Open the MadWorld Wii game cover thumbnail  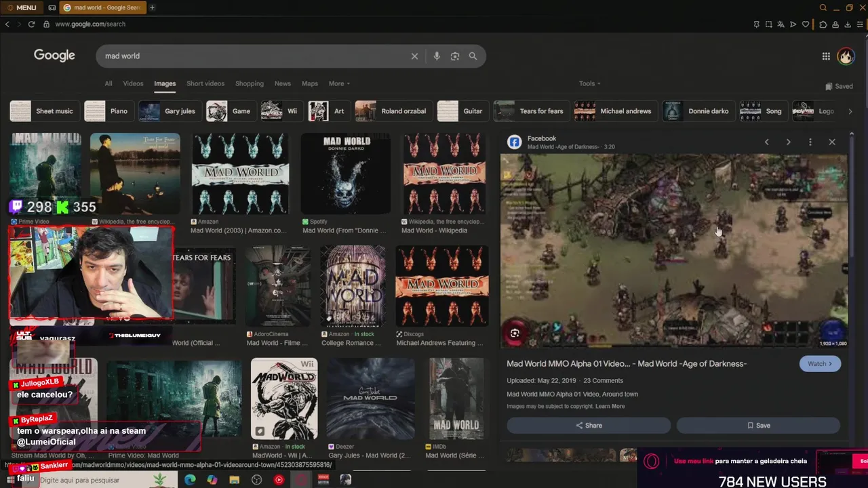pyautogui.click(x=284, y=399)
